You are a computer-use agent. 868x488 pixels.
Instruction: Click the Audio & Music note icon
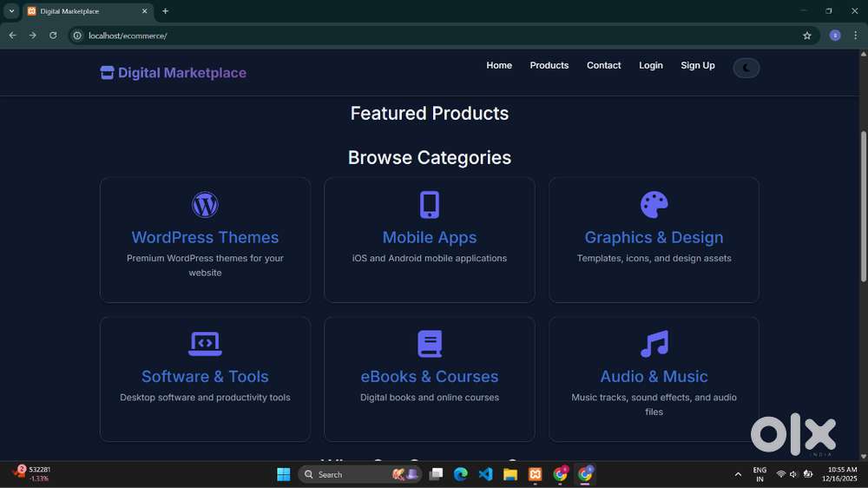[x=654, y=344]
